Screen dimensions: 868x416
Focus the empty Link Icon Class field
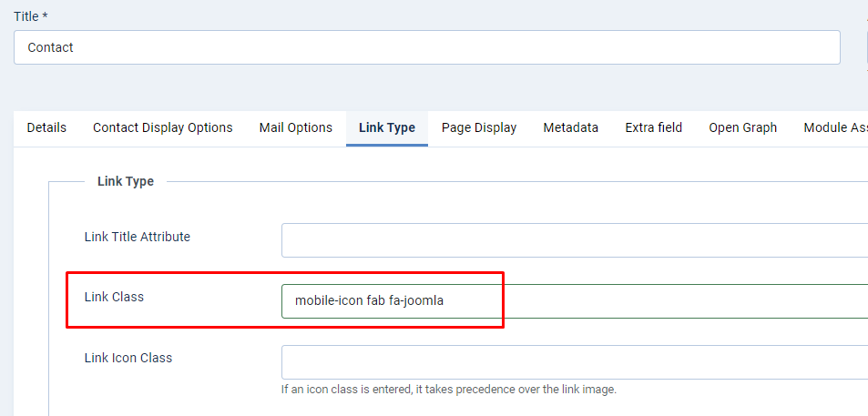click(574, 361)
